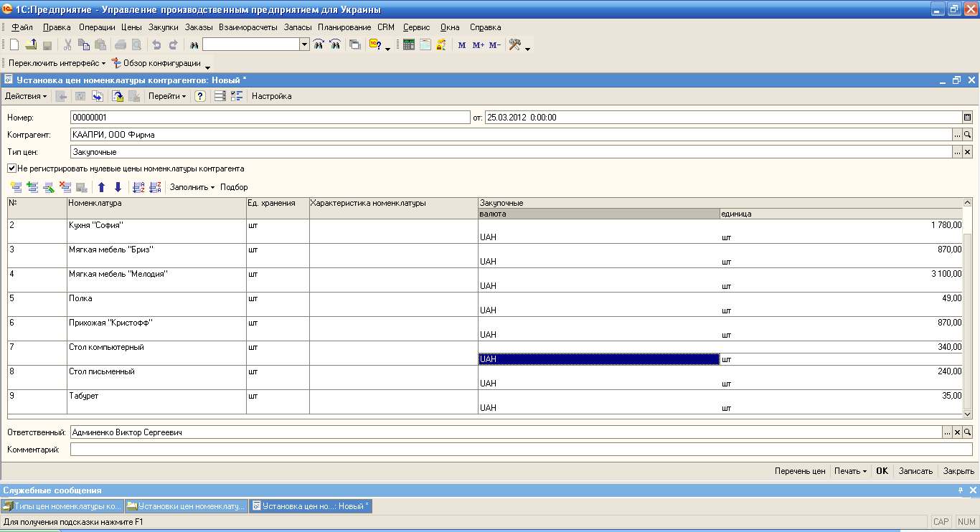Viewport: 980px width, 532px height.
Task: Click the M memory button
Action: pos(461,44)
